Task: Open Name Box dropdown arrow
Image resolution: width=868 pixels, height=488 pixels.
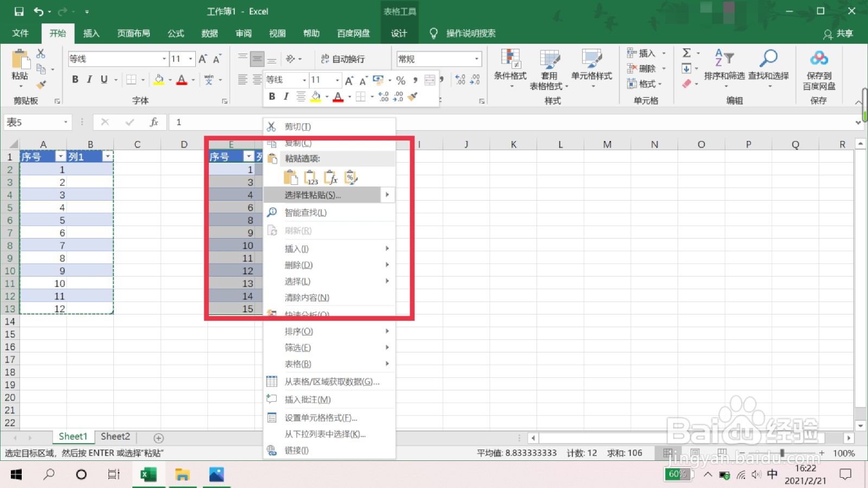Action: point(66,122)
